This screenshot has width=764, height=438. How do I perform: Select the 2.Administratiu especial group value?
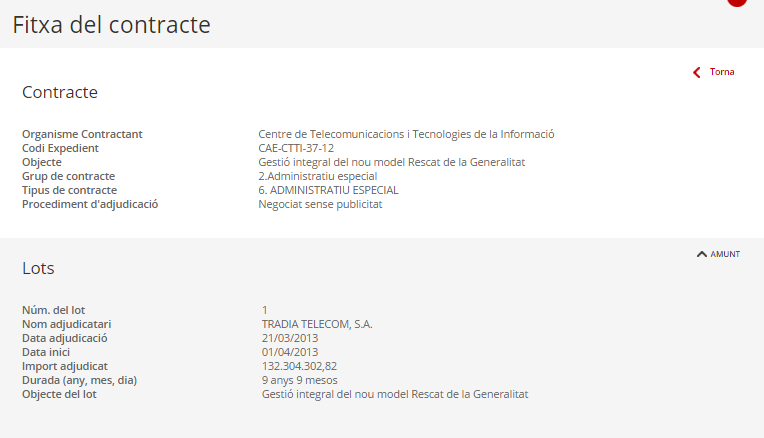click(x=318, y=176)
